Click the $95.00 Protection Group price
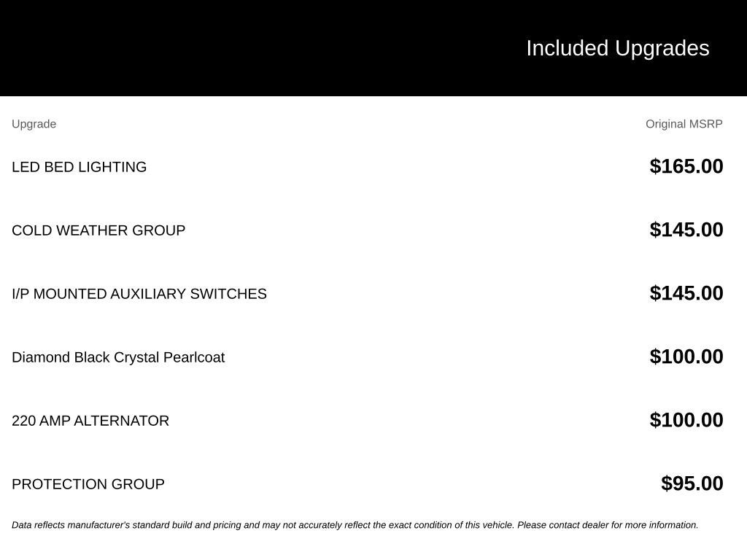This screenshot has height=560, width=747. (x=692, y=483)
